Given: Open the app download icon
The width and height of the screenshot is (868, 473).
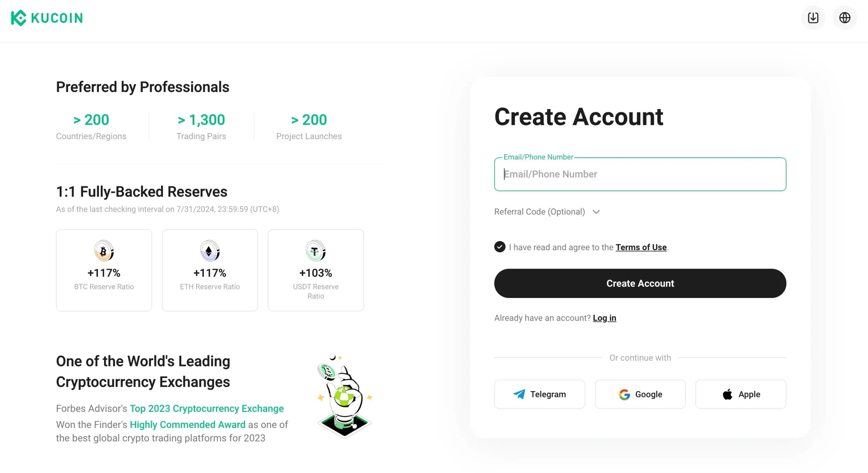Looking at the screenshot, I should 813,18.
